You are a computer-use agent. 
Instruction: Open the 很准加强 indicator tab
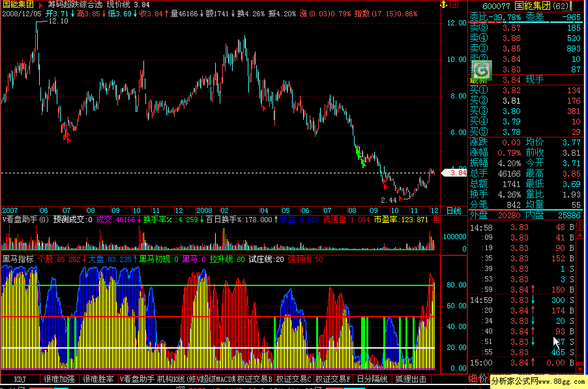tap(59, 379)
